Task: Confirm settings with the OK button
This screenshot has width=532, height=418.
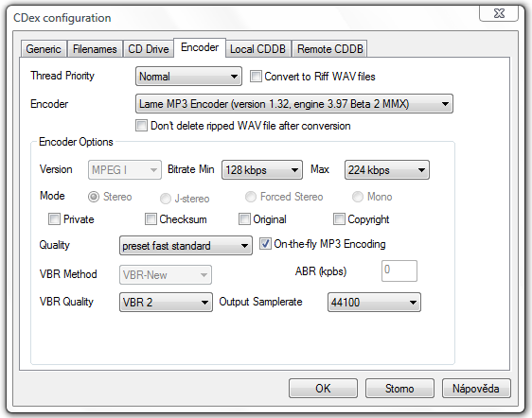Action: pyautogui.click(x=323, y=388)
